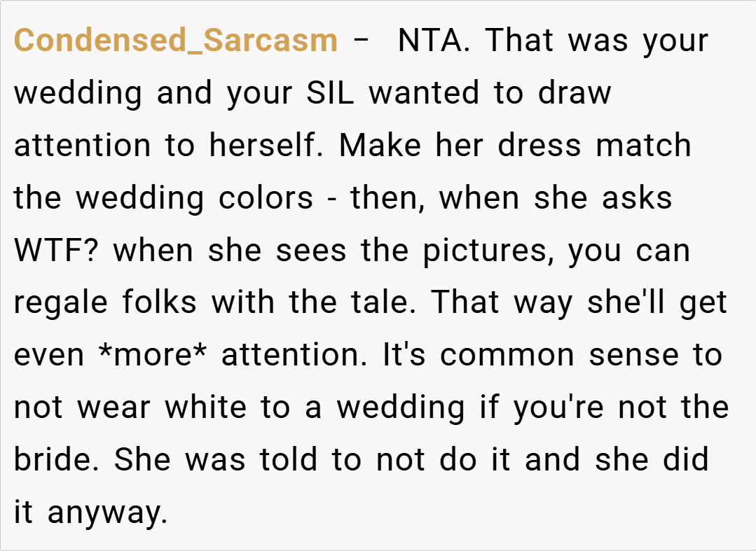Click the dash separator after the username
The width and height of the screenshot is (756, 551).
click(361, 41)
